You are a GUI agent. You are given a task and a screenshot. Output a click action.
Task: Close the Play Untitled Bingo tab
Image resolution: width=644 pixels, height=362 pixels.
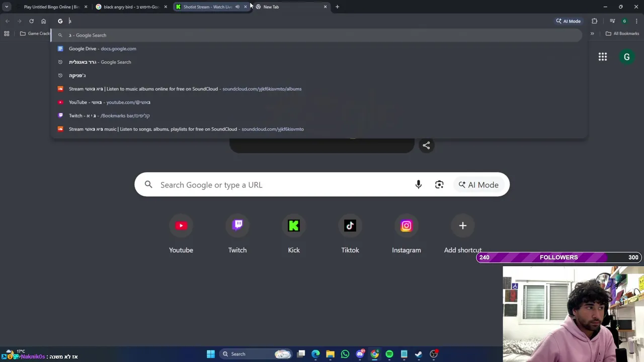[x=86, y=7]
